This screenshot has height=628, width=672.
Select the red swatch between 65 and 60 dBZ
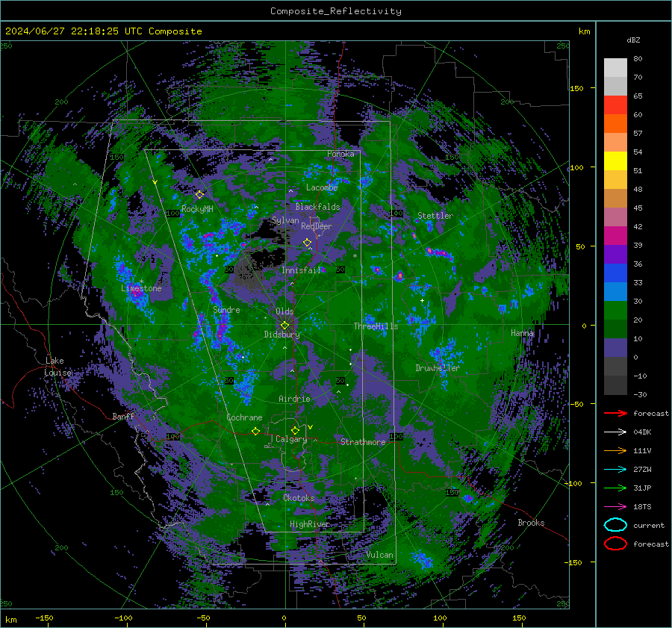(615, 105)
